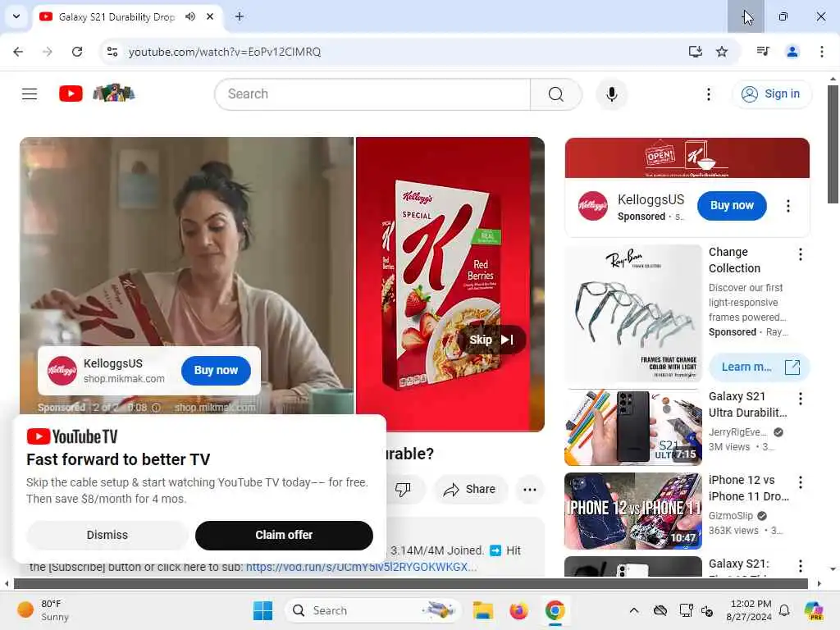Open options for Galaxy S21 Ultra video

[801, 399]
